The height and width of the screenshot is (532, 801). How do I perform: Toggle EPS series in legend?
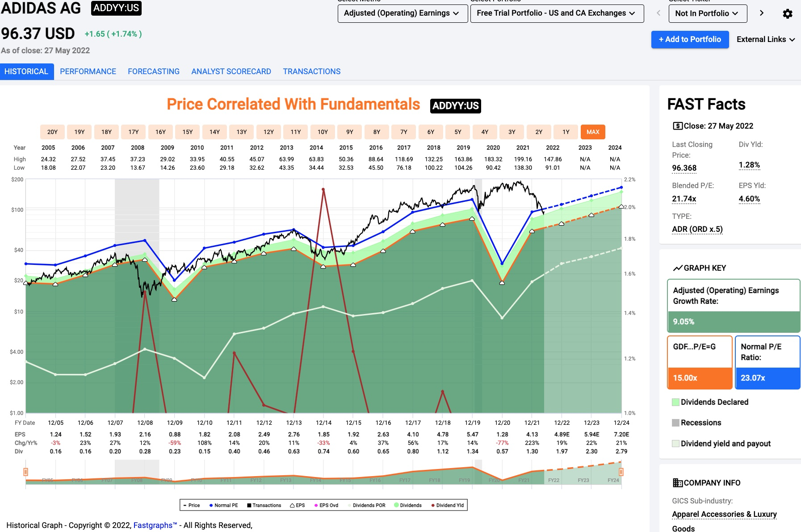click(298, 505)
